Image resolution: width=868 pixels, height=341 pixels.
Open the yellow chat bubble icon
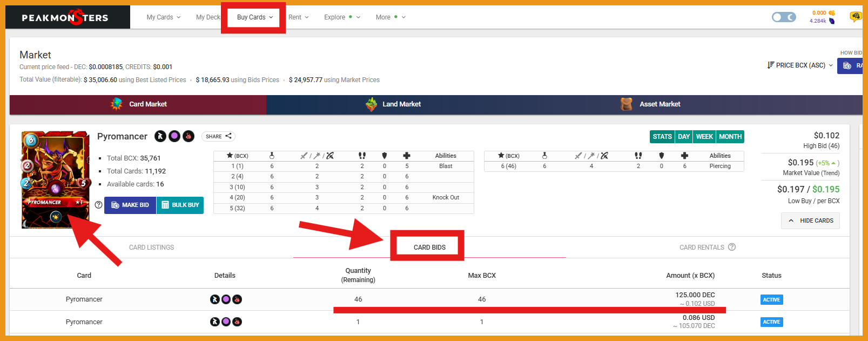[856, 17]
